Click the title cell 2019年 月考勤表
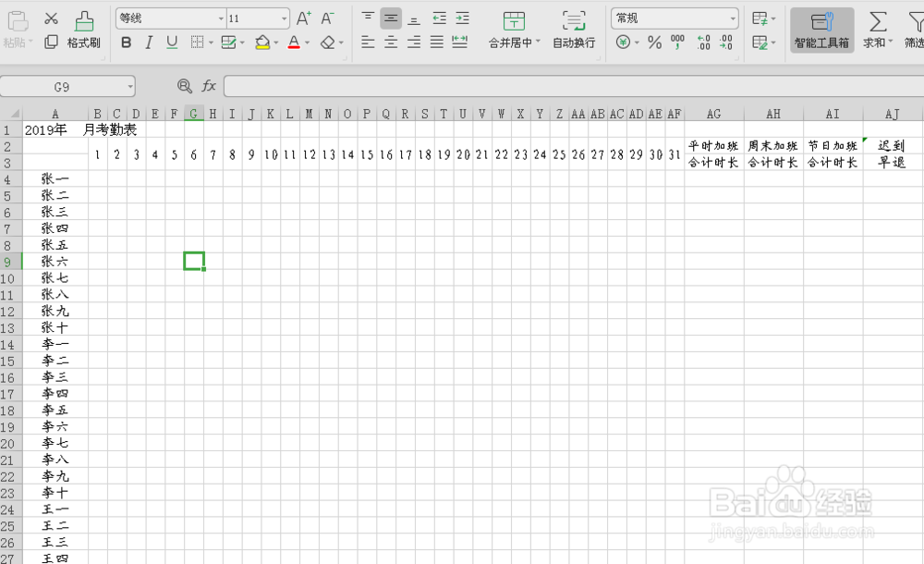Screen dimensions: 924x564 click(x=80, y=129)
